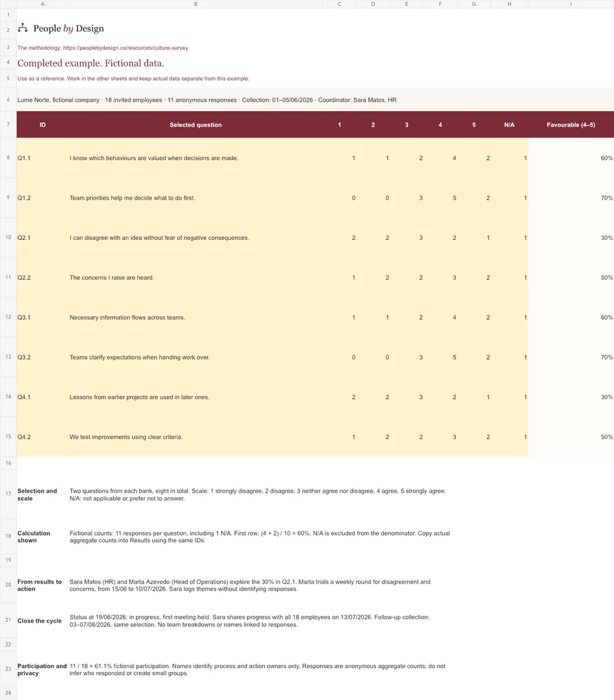
Task: Select the score-4 count cell in Q3.2 row
Action: (x=440, y=357)
